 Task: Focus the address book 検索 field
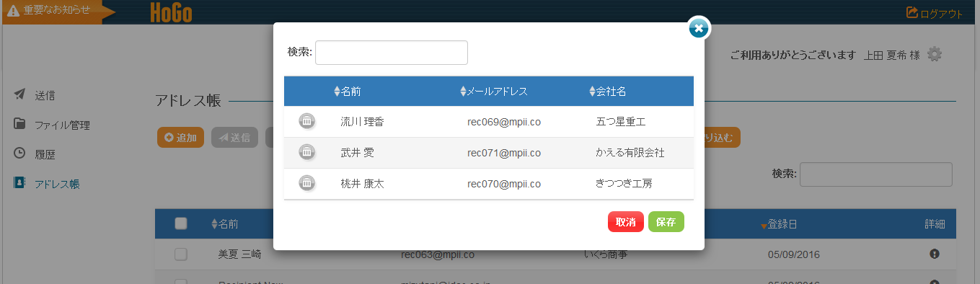tap(876, 174)
